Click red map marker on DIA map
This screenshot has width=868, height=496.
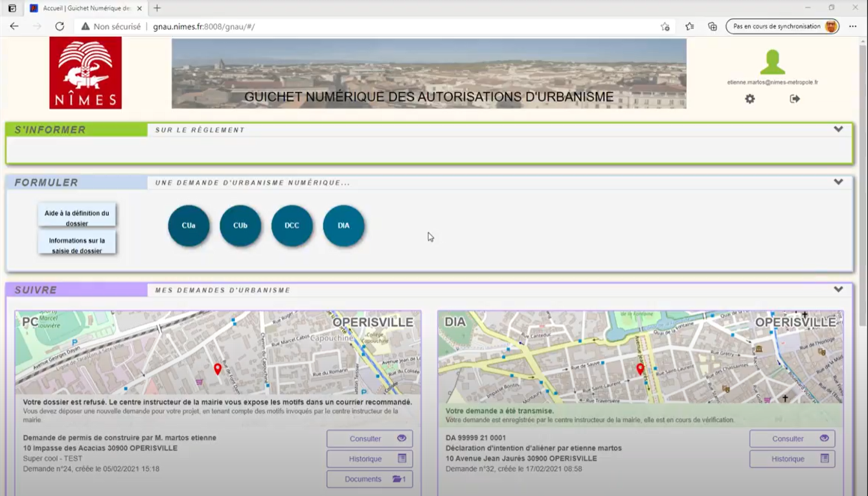640,369
